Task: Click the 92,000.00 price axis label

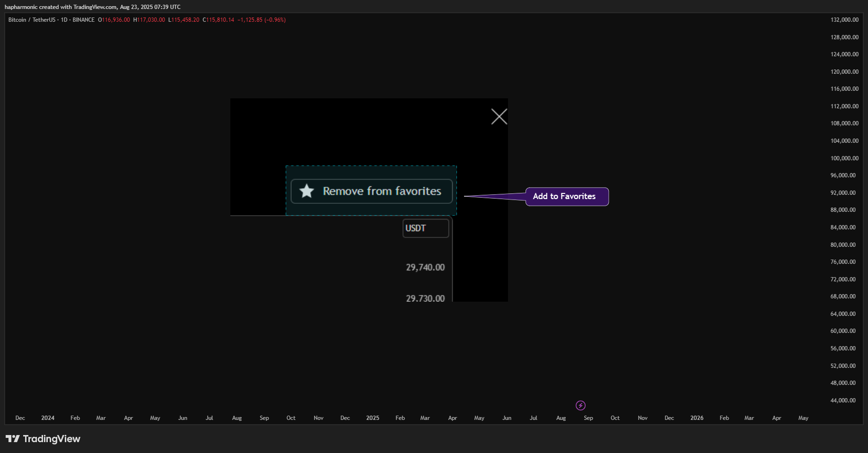Action: point(843,193)
